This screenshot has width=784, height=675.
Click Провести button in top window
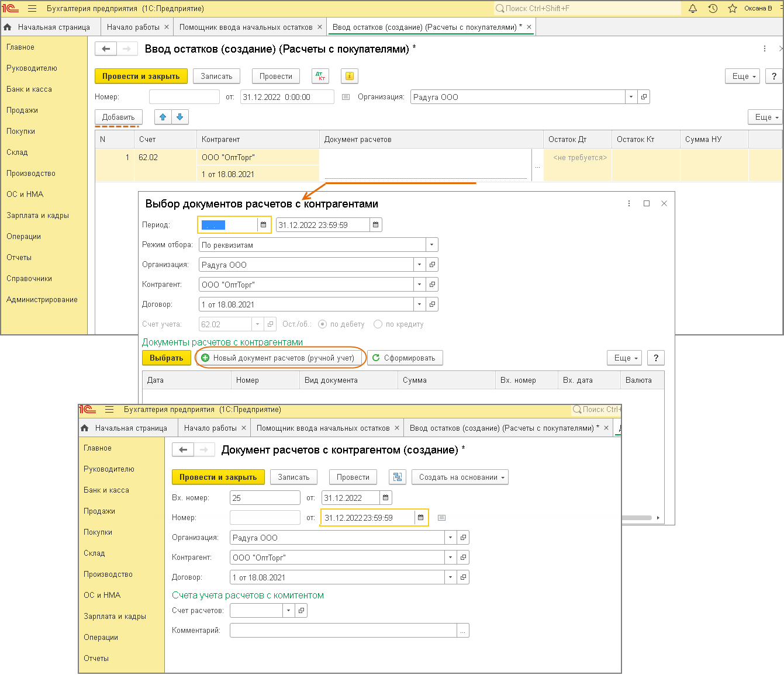click(276, 76)
